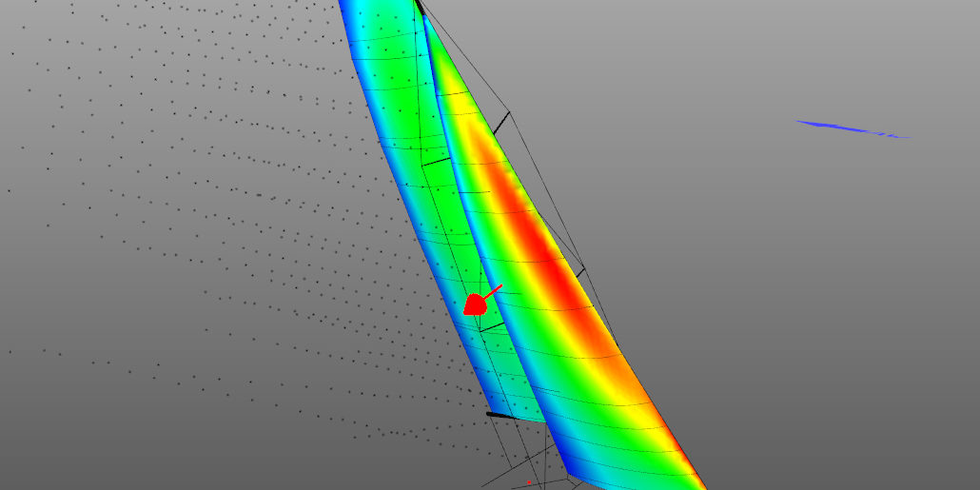
Task: Pick the rigging wire junction below the boom
Action: click(x=545, y=455)
